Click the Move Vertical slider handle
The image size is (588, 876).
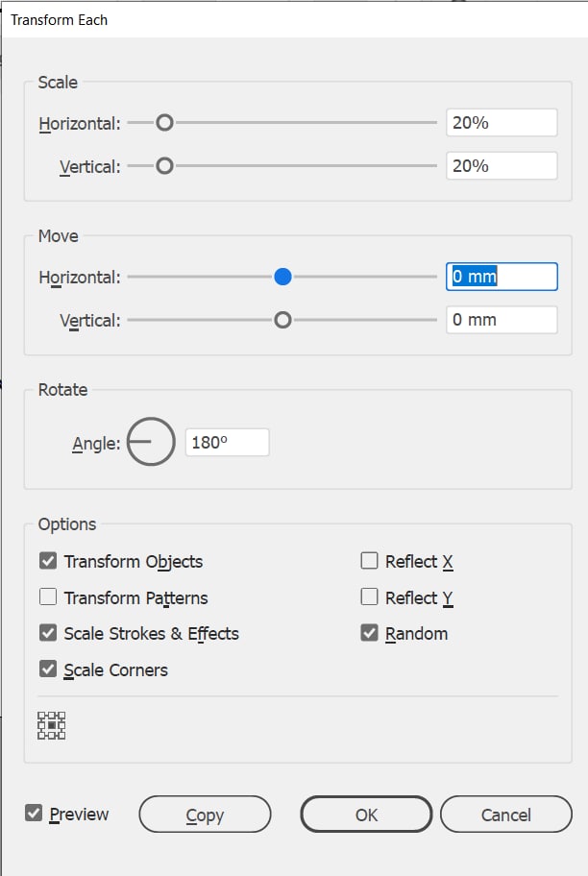pyautogui.click(x=282, y=320)
